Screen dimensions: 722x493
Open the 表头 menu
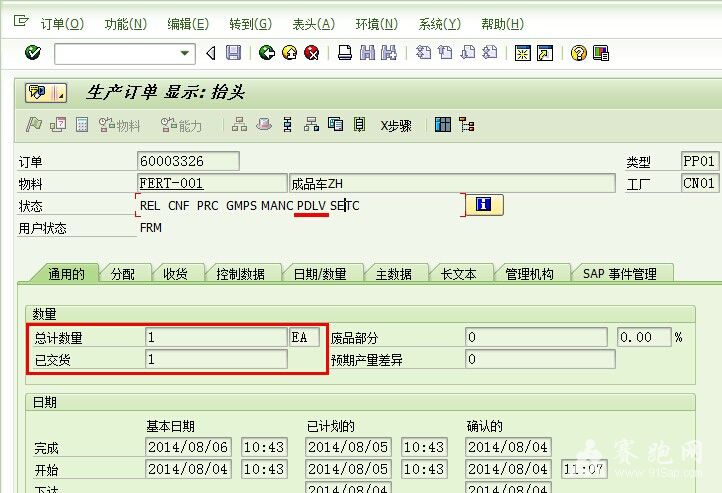[x=314, y=24]
